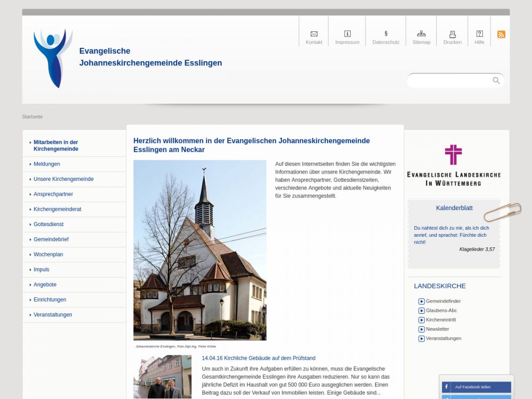Viewport: 532px width, 399px height.
Task: Click the Johanneskirche church photo
Action: coord(199,250)
